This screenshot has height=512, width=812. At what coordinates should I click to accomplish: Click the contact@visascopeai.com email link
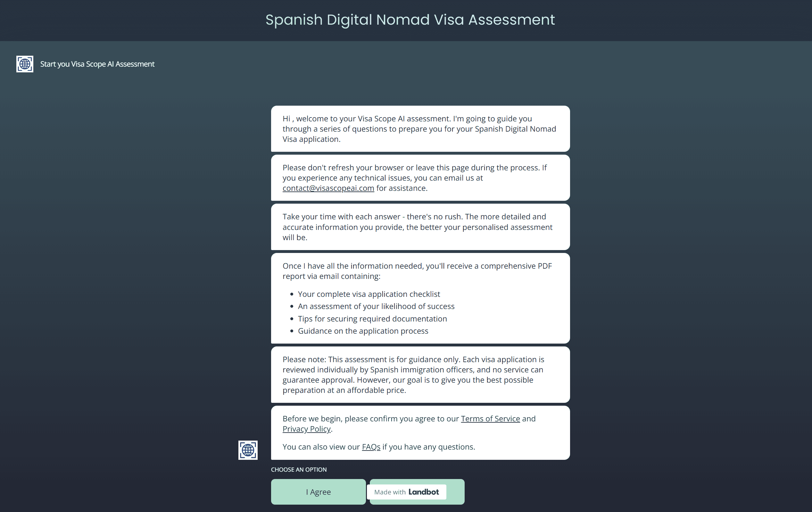[x=328, y=188]
